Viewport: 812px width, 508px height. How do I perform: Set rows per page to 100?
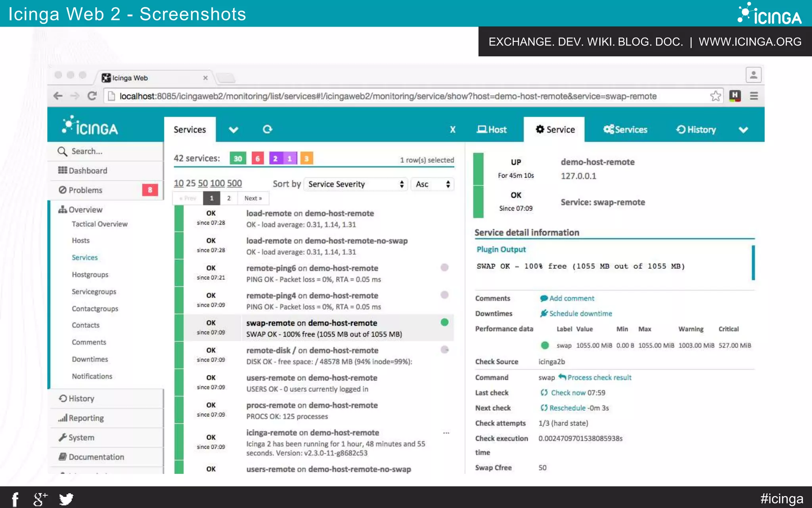[x=218, y=183]
